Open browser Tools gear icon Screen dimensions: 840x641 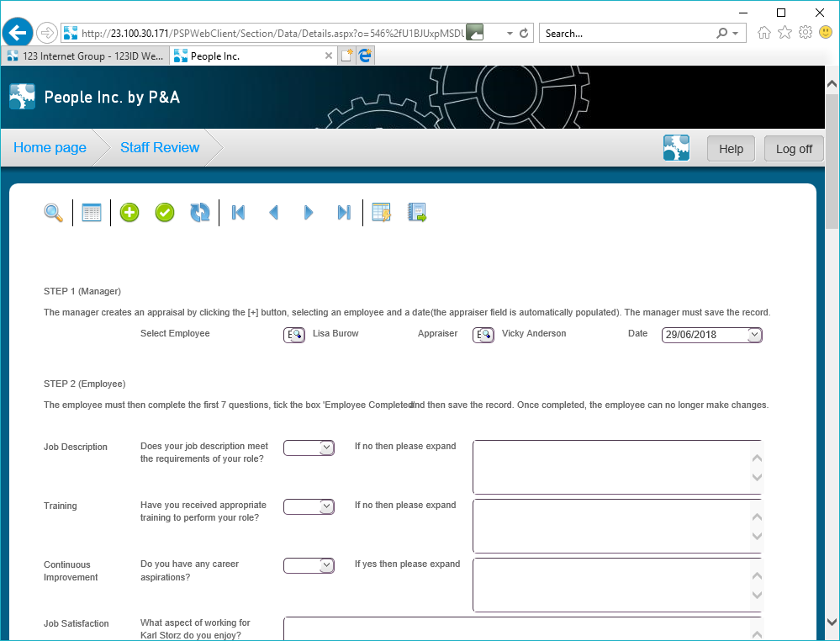[806, 33]
